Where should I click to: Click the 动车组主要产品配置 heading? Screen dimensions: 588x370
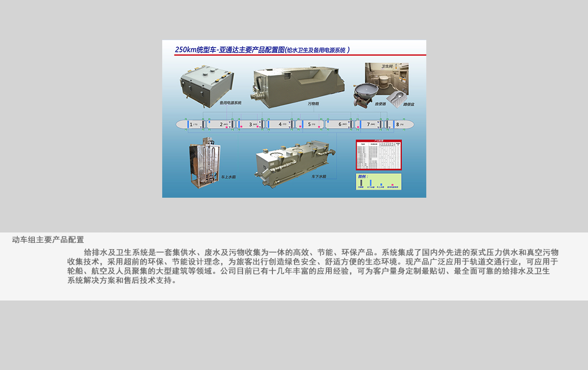tap(48, 240)
